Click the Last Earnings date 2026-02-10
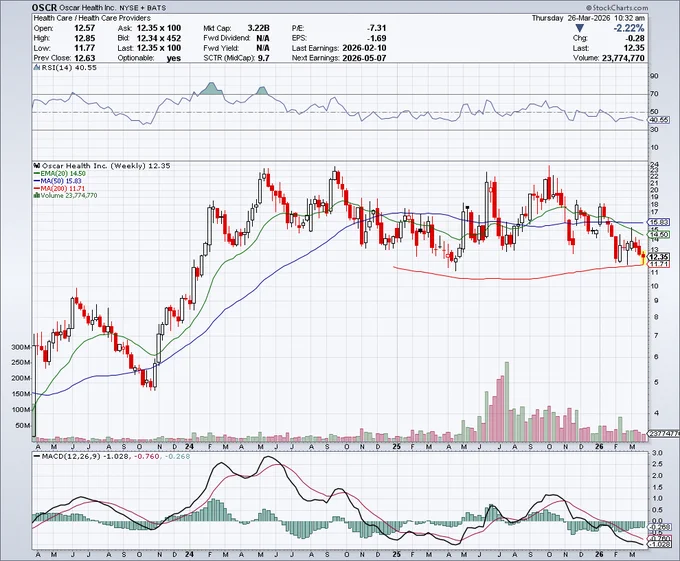The width and height of the screenshot is (680, 561). 364,48
